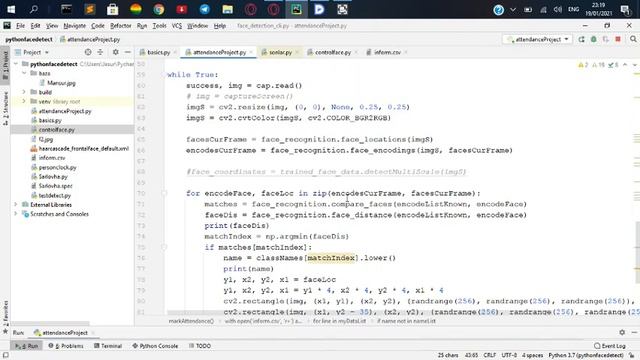640x360 pixels.
Task: Click the Run tool window button
Action: click(27, 346)
